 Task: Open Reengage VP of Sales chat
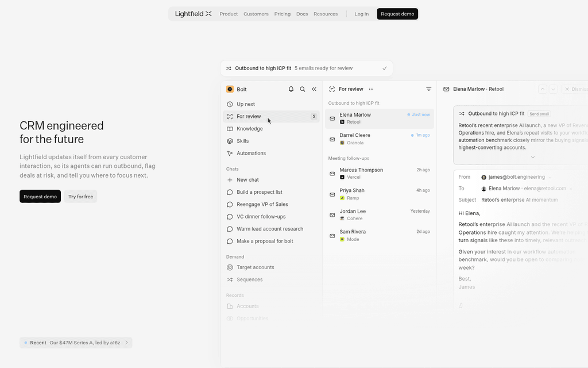(x=271, y=204)
